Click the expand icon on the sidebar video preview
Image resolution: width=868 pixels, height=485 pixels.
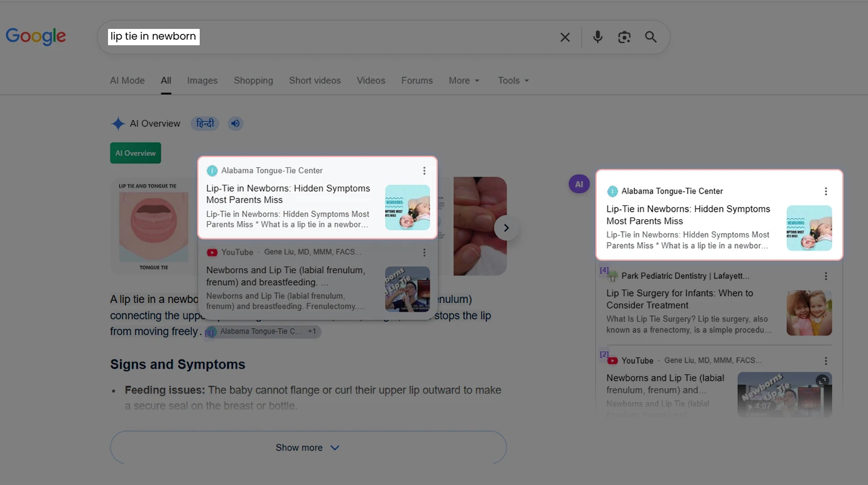point(822,381)
